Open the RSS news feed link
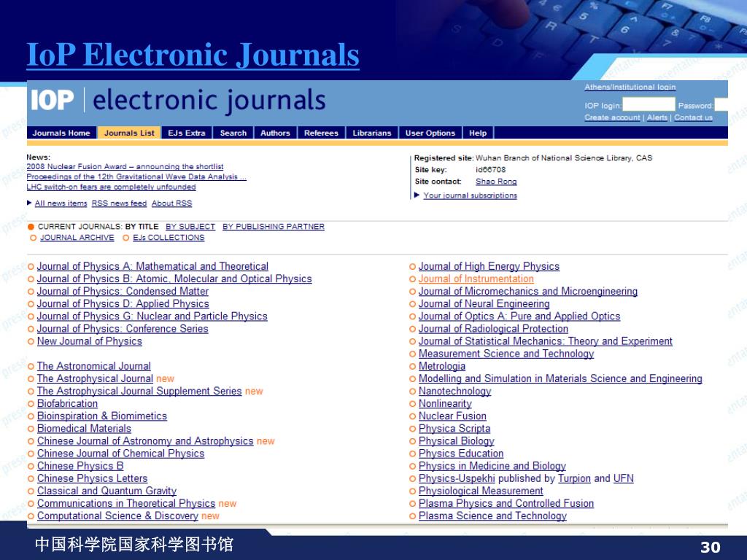 [119, 203]
